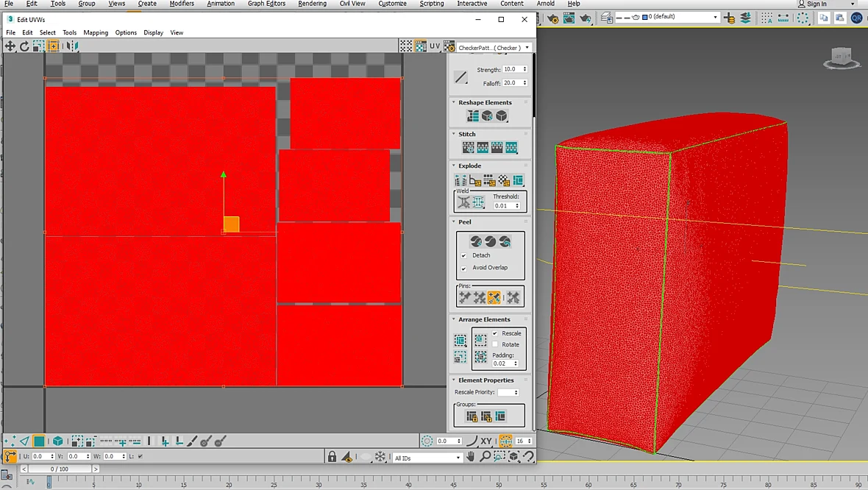Click the Quick Peel icon in Peel panel
The width and height of the screenshot is (868, 490).
coord(476,241)
